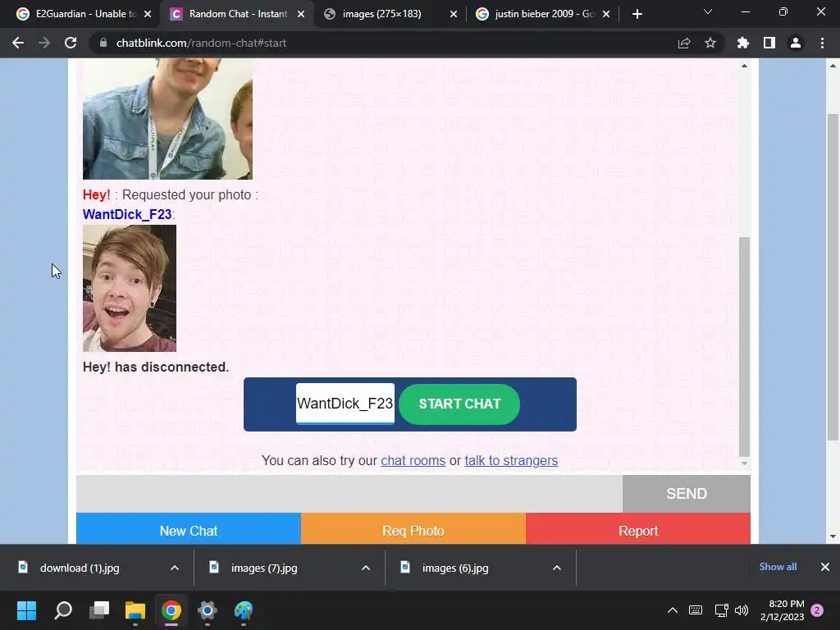
Task: Open the notification count badge
Action: pyautogui.click(x=817, y=610)
